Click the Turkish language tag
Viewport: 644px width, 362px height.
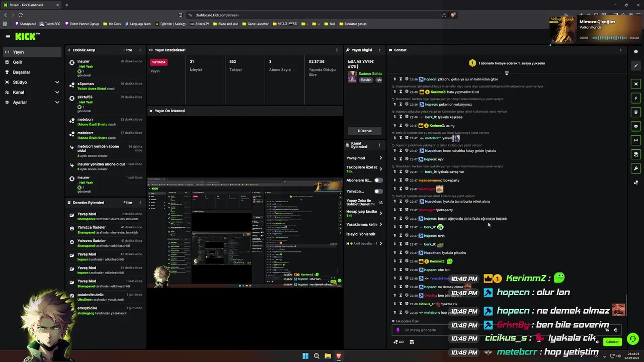[x=366, y=80]
